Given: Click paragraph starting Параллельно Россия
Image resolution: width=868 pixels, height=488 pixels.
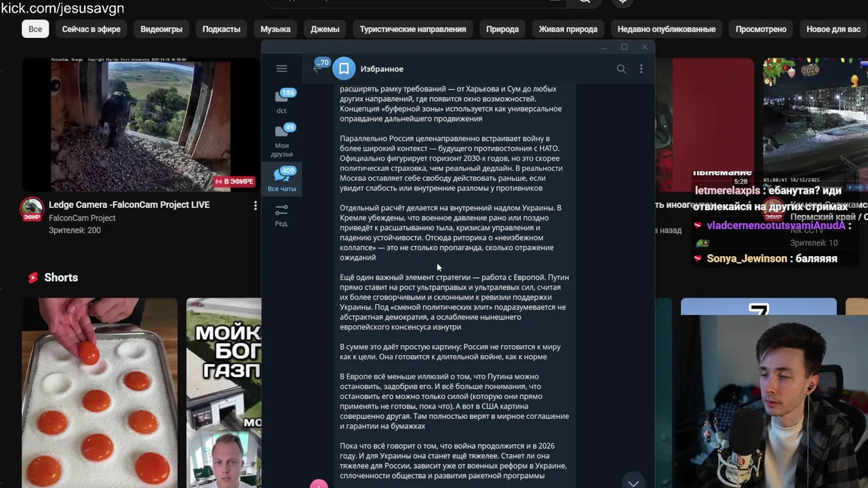Looking at the screenshot, I should [451, 163].
